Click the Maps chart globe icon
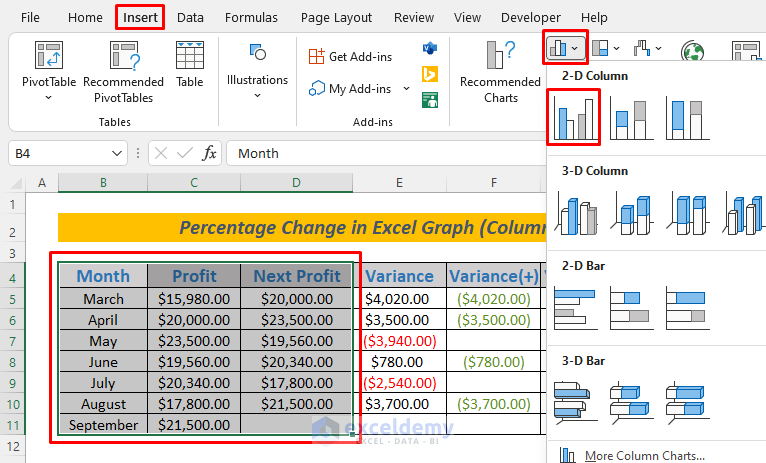 tap(693, 50)
